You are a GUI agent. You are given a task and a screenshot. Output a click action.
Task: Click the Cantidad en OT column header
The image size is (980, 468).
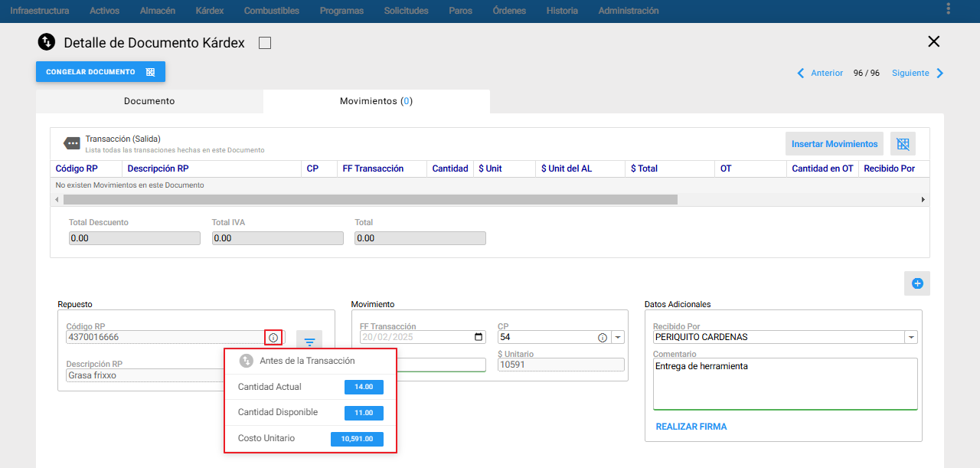pyautogui.click(x=822, y=169)
